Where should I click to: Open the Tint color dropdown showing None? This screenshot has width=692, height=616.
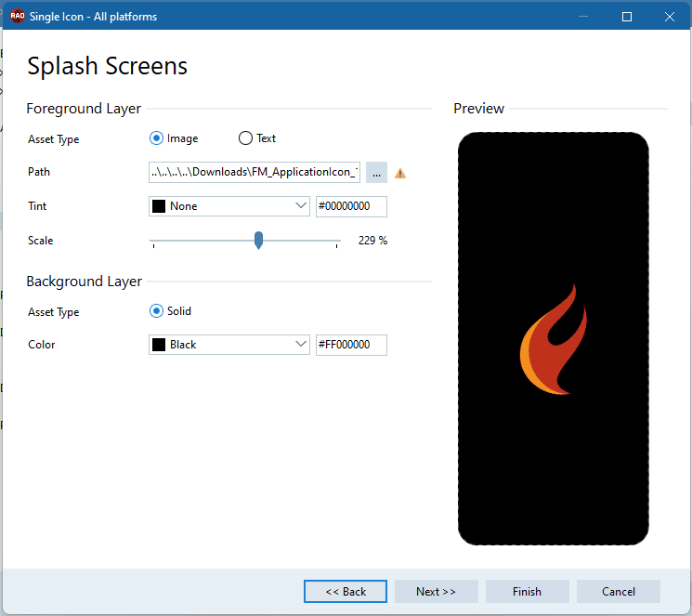tap(229, 206)
